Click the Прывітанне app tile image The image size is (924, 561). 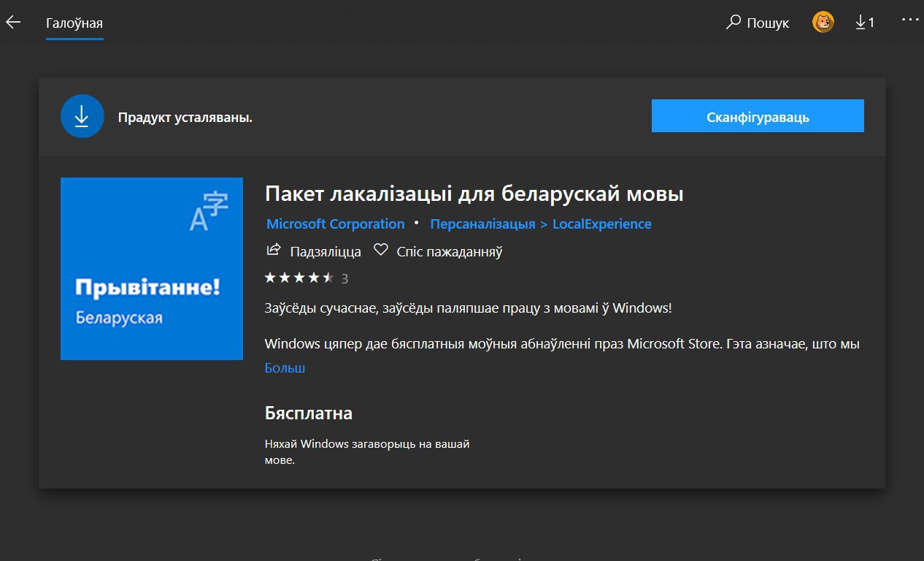click(152, 269)
